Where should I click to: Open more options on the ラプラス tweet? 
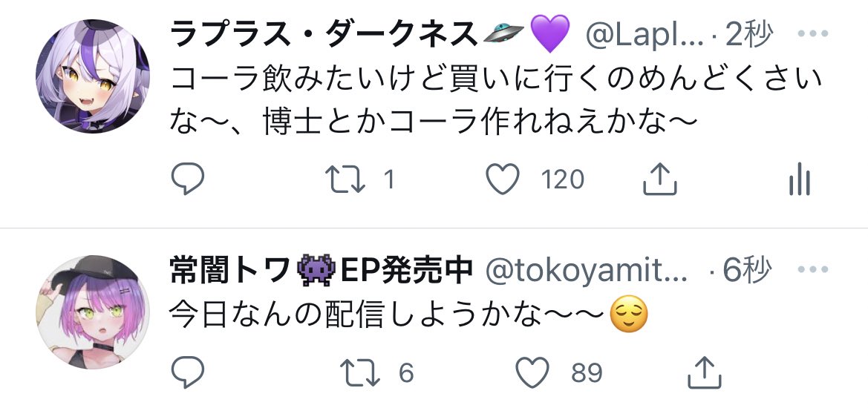pos(819,35)
